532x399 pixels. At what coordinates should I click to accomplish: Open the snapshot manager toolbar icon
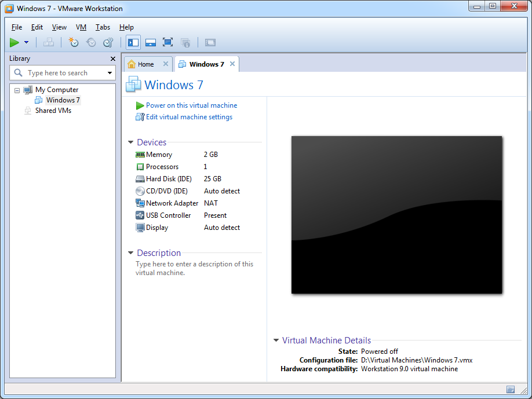(x=108, y=42)
